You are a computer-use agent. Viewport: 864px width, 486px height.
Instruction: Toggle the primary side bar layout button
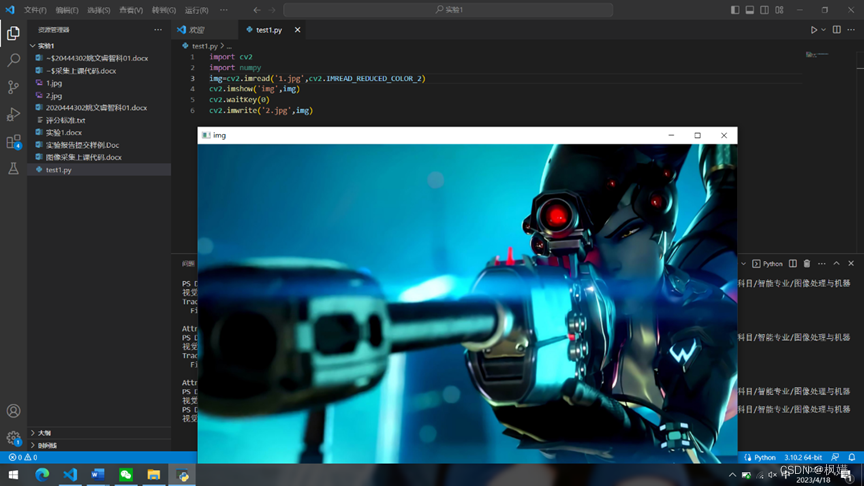(735, 10)
